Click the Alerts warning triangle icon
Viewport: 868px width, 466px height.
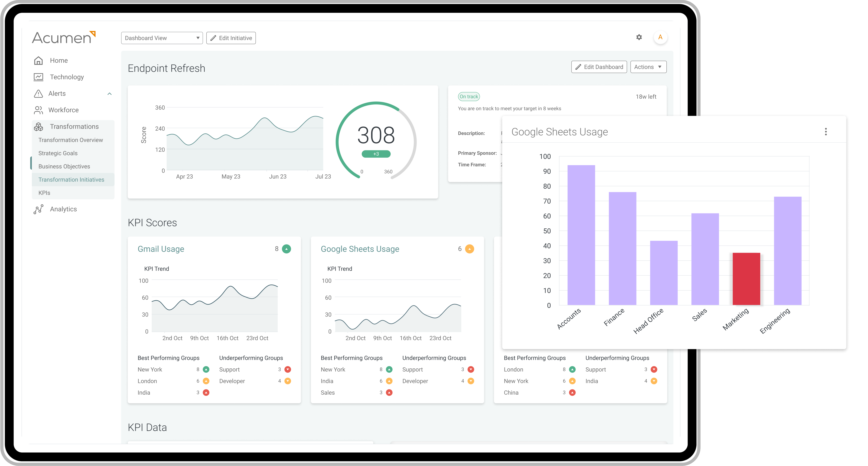tap(38, 93)
